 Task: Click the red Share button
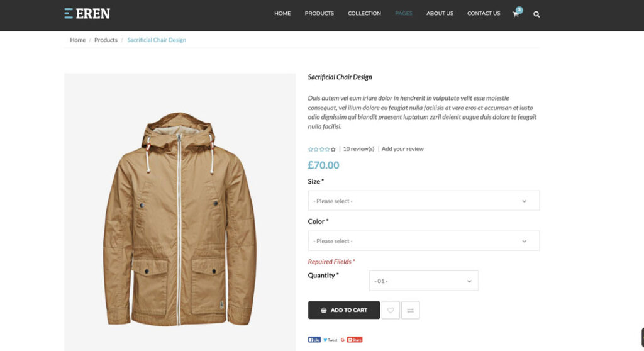(x=355, y=340)
